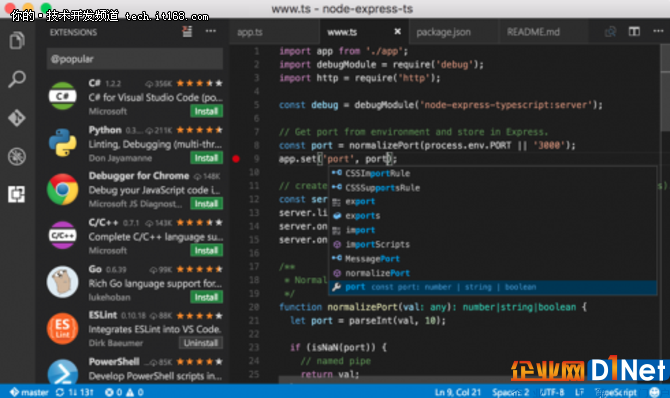Click line number 20 in the gutter

coord(254,307)
